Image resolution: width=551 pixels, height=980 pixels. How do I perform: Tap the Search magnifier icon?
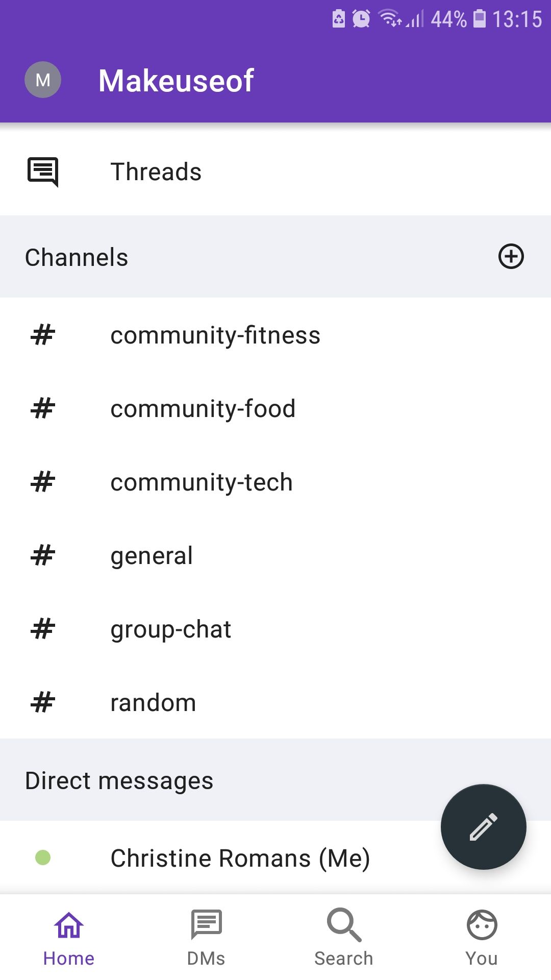click(x=344, y=925)
